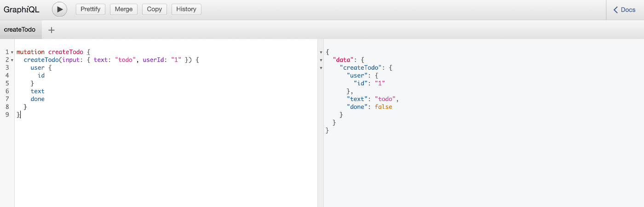Viewport: 644px width, 207px height.
Task: Run the query with the play button
Action: pos(59,9)
